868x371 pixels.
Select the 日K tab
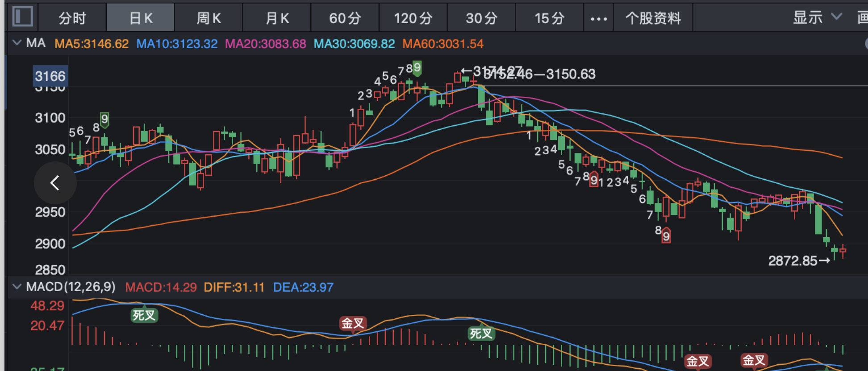click(x=141, y=18)
